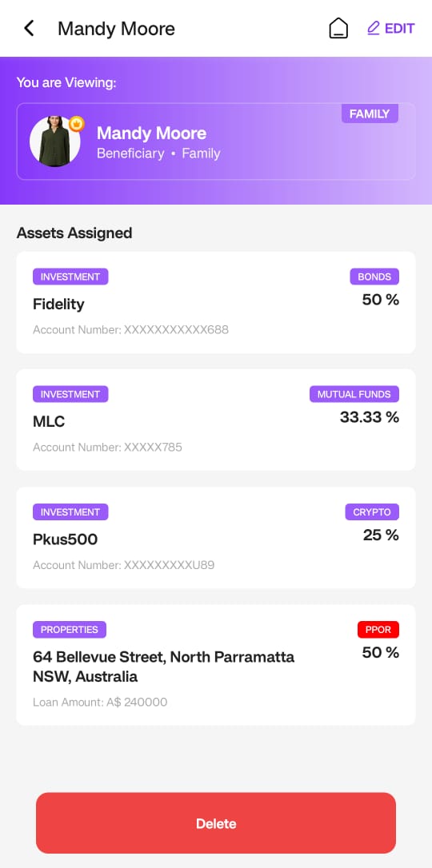Image resolution: width=432 pixels, height=868 pixels.
Task: Open the 64 Bellevue Street property card
Action: 216,665
